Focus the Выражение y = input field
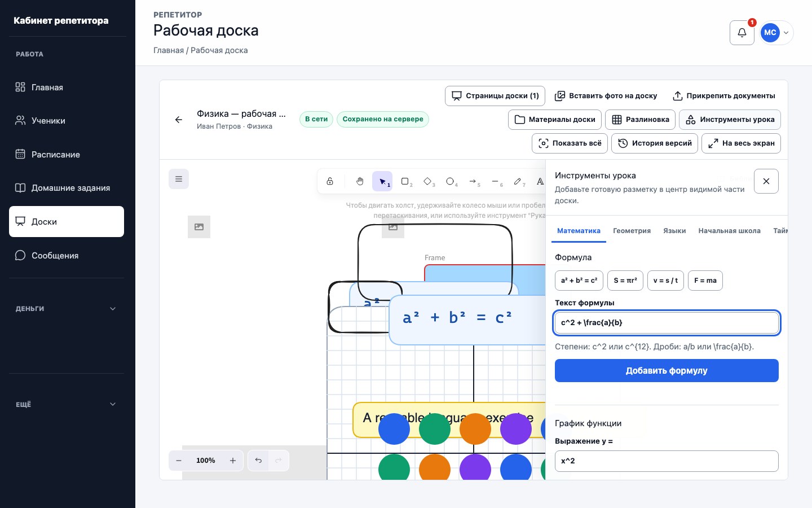The height and width of the screenshot is (508, 812). point(667,461)
